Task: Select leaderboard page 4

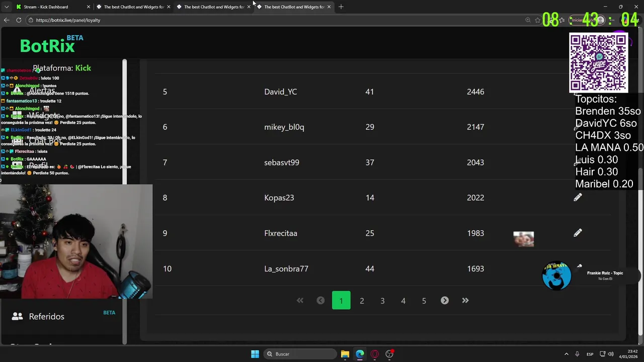Action: pyautogui.click(x=403, y=301)
